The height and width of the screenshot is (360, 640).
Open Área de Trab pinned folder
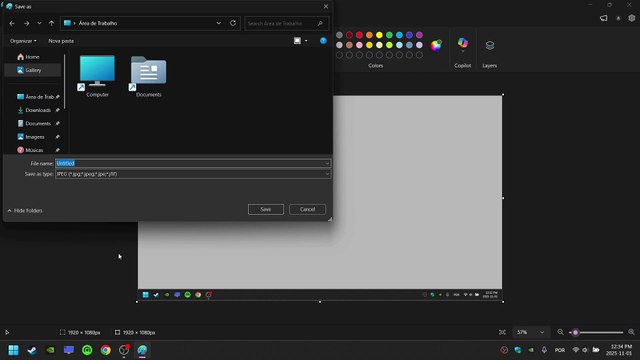point(38,97)
